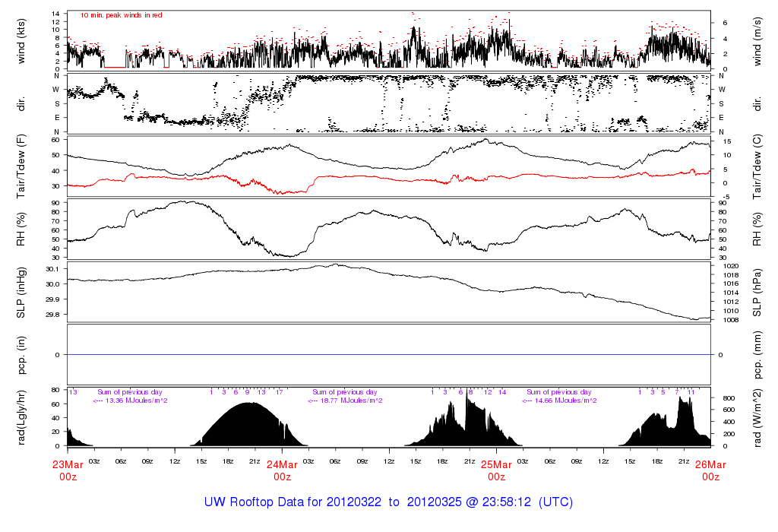Click the 13.36 MJoules/m^2 daily sum text
Viewport: 778px width, 532px height.
pyautogui.click(x=130, y=401)
